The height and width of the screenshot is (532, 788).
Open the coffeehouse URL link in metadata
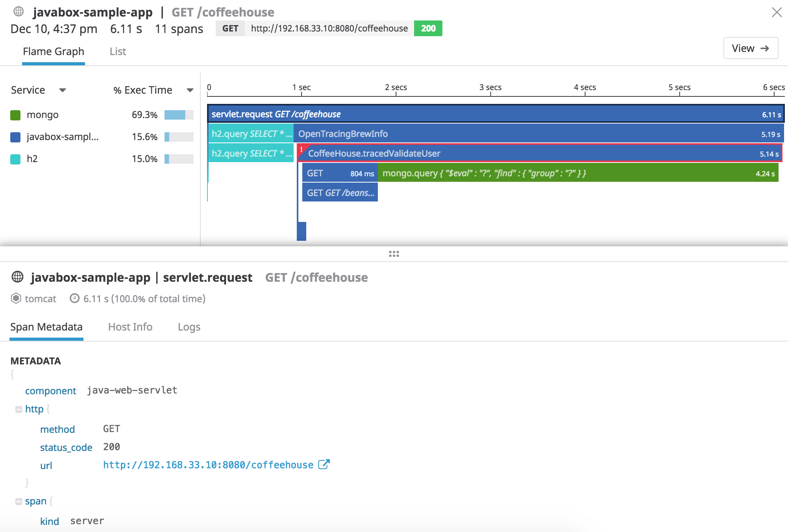click(x=207, y=465)
